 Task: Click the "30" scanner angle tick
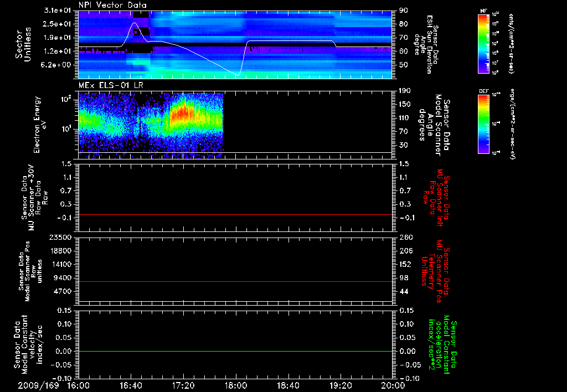coord(404,145)
